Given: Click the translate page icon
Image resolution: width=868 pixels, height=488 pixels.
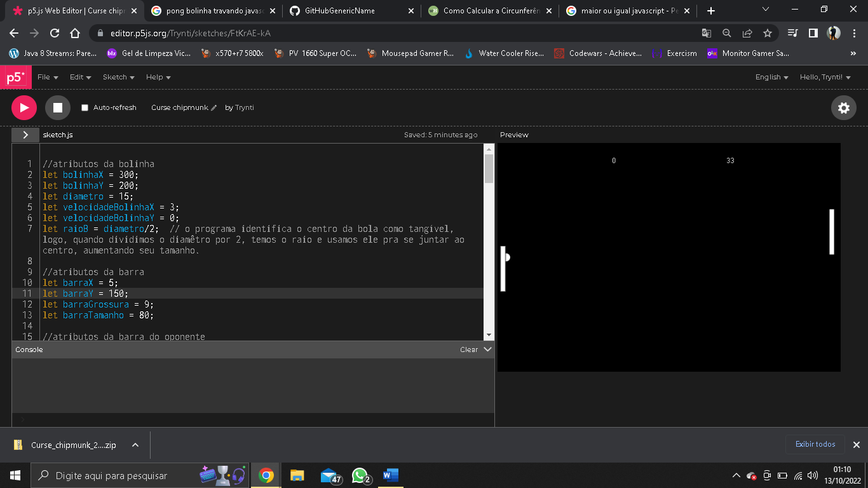Looking at the screenshot, I should point(706,33).
